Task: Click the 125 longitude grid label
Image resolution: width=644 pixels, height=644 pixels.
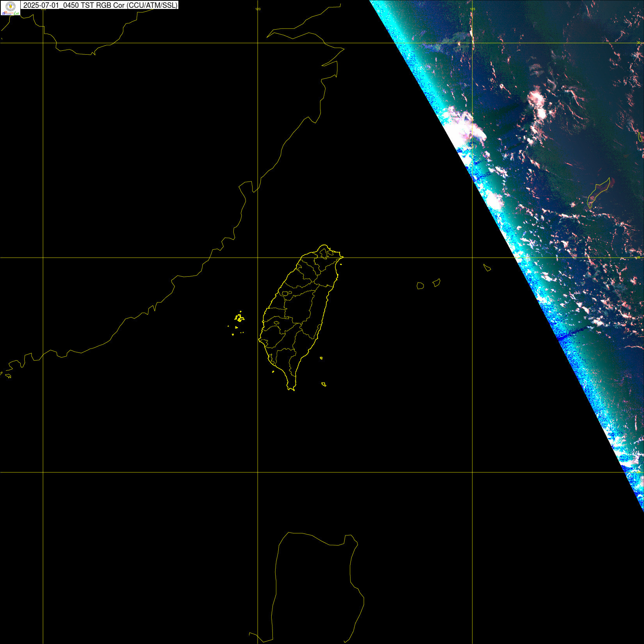Action: (x=472, y=9)
